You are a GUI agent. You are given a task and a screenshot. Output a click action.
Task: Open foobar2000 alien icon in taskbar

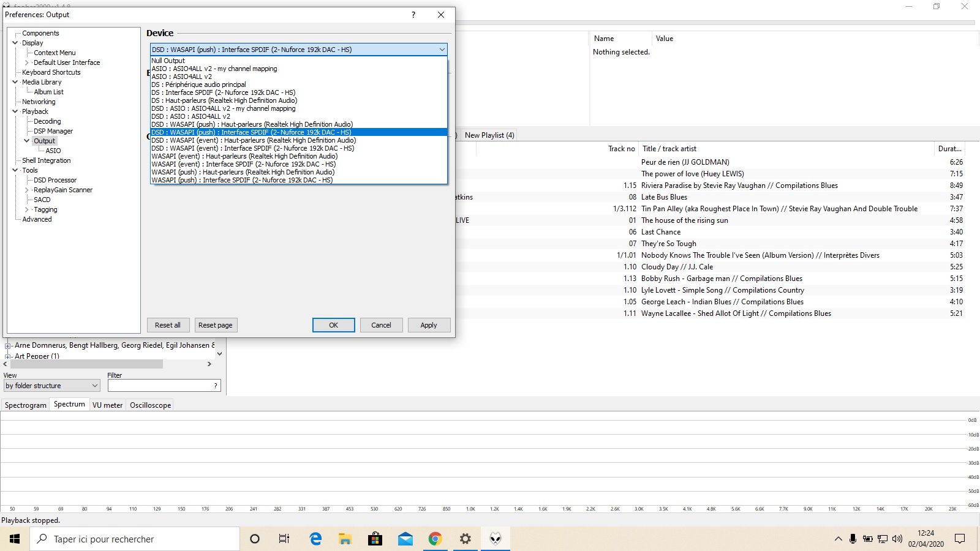pyautogui.click(x=496, y=539)
